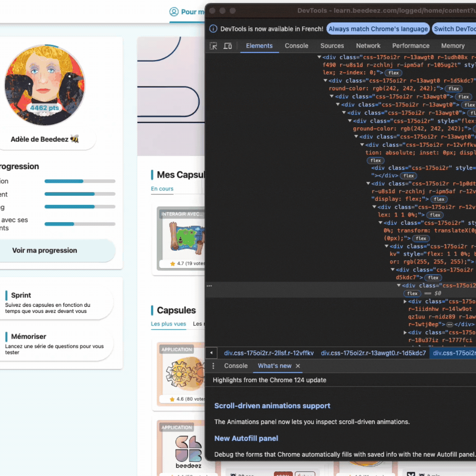Screen dimensions: 476x476
Task: Click the breadcrumb scroll-left arrow
Action: click(x=212, y=353)
